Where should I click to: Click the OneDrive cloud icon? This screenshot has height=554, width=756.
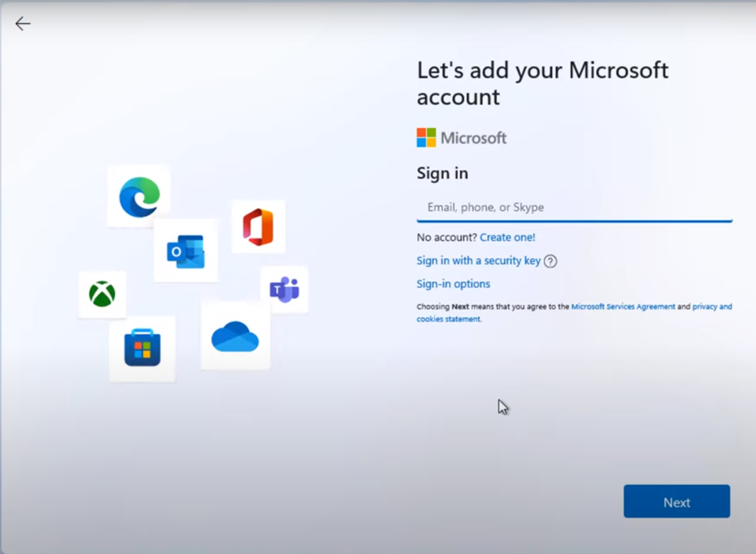pos(235,337)
